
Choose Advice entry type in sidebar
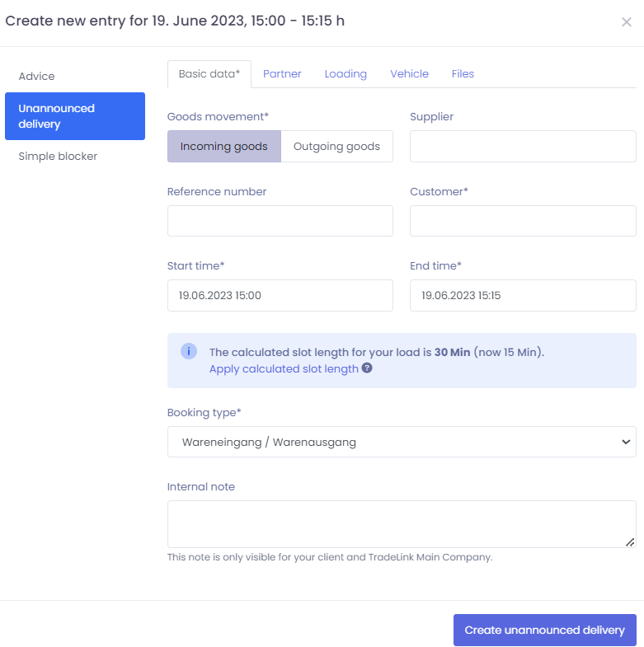pyautogui.click(x=37, y=77)
